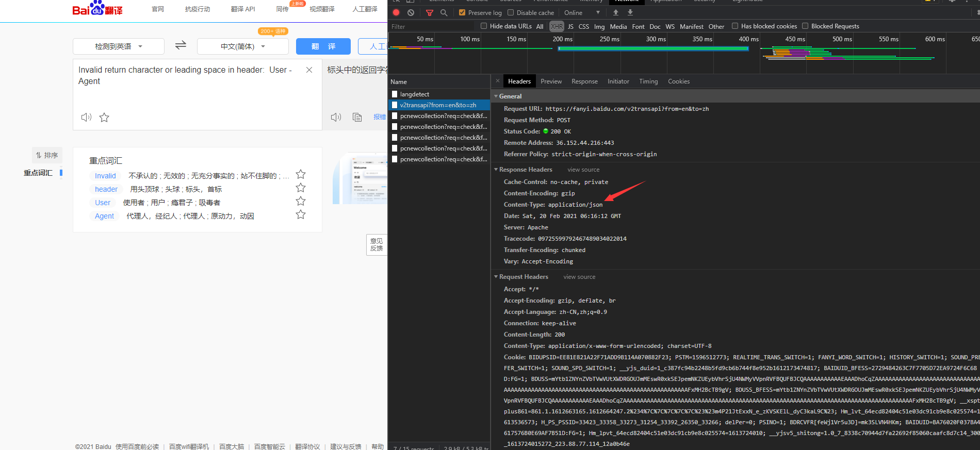Check Has blocked cookies
The width and height of the screenshot is (980, 450).
pyautogui.click(x=735, y=26)
